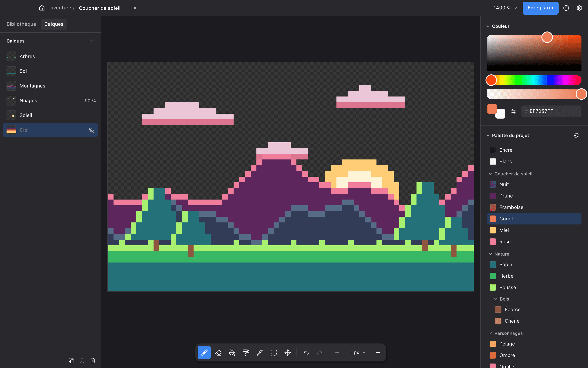Viewport: 588px width, 368px height.
Task: Select the Move tool
Action: (x=288, y=352)
